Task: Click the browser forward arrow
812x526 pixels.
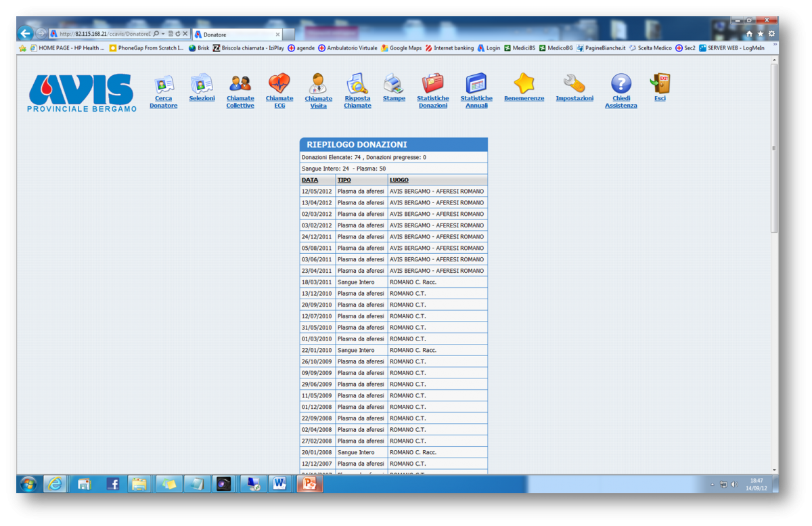Action: point(41,33)
